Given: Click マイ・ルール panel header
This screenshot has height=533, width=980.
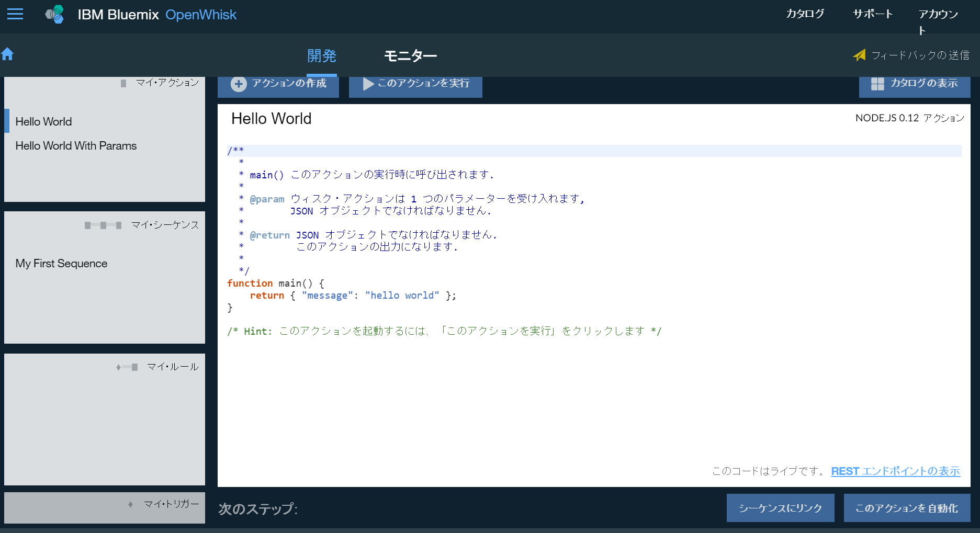Looking at the screenshot, I should pyautogui.click(x=173, y=367).
